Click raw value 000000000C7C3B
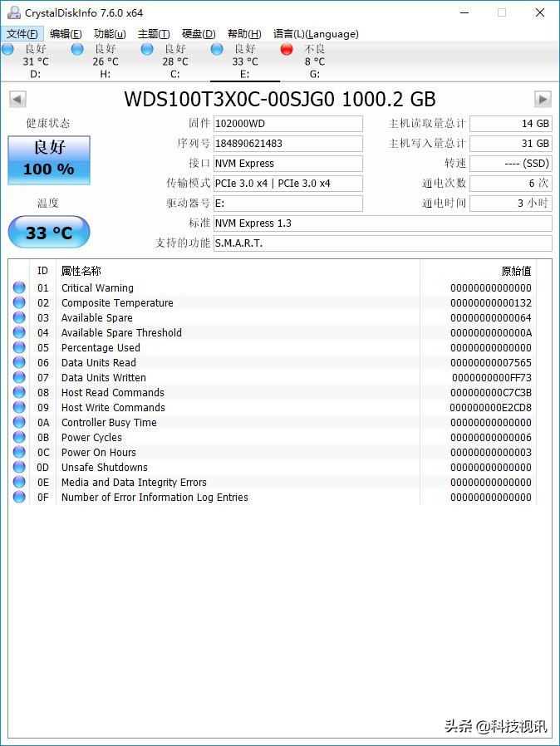The height and width of the screenshot is (746, 560). 491,392
